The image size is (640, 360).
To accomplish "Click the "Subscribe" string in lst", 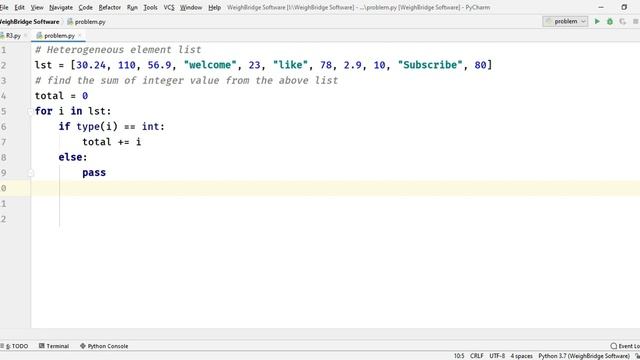I will pos(430,65).
